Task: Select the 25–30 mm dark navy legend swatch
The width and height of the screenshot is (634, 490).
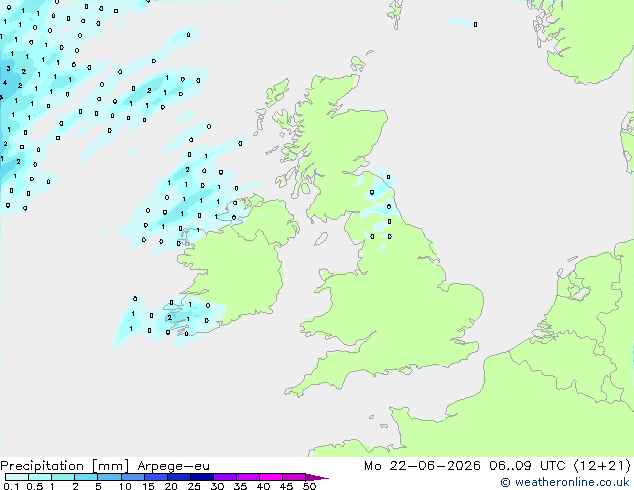Action: coord(202,477)
